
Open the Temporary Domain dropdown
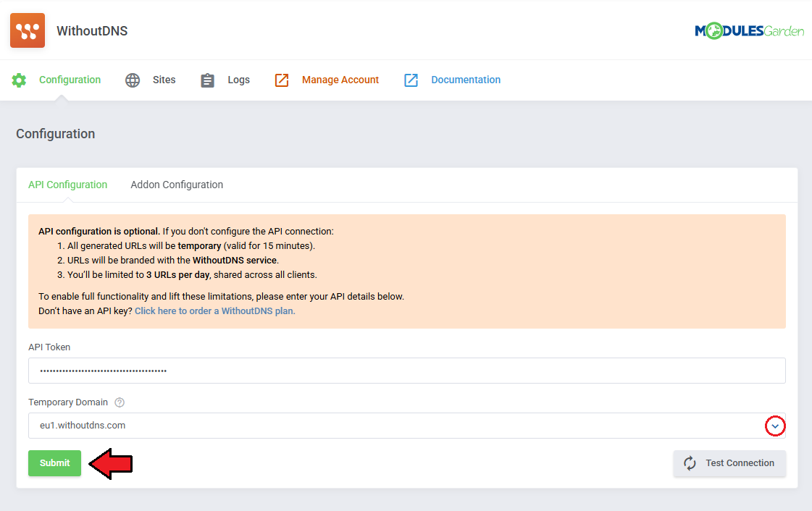pyautogui.click(x=407, y=425)
